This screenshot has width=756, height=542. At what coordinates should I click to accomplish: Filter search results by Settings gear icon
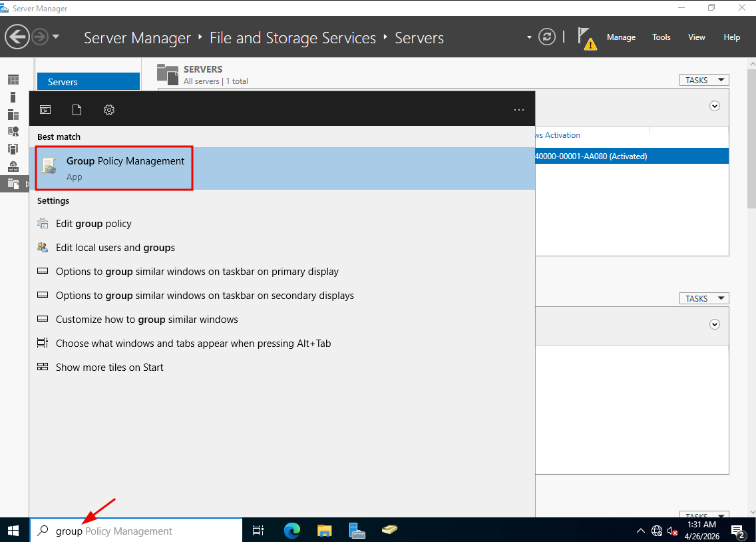(x=109, y=110)
